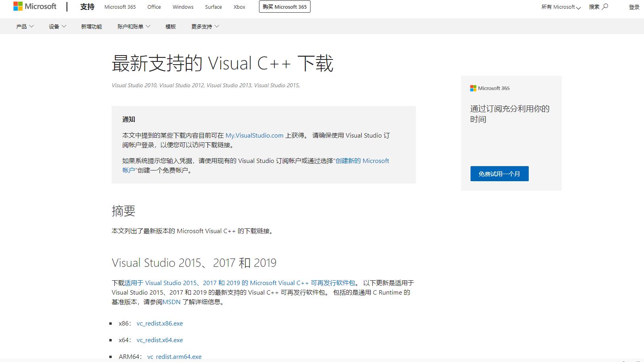Click the 通过订阅充分利用你的时间 text
Image resolution: width=644 pixels, height=362 pixels.
click(x=510, y=114)
